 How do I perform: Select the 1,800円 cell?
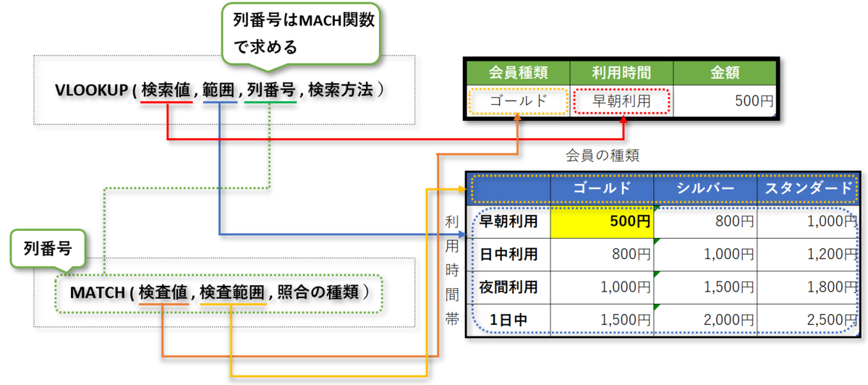coord(809,287)
